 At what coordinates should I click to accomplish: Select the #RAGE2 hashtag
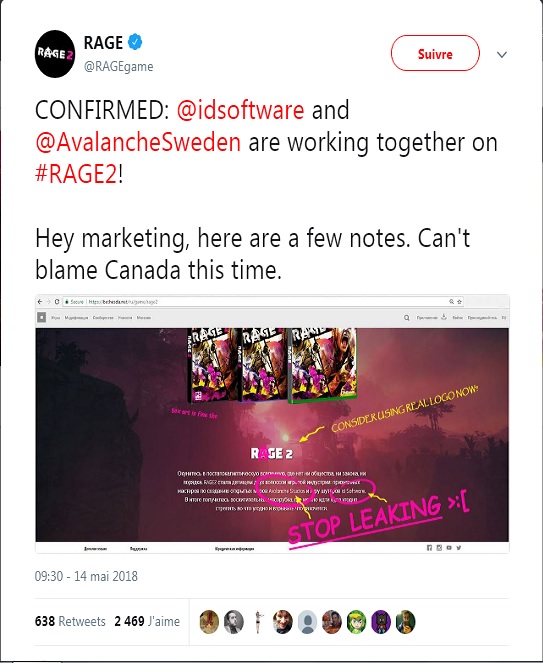(x=76, y=174)
